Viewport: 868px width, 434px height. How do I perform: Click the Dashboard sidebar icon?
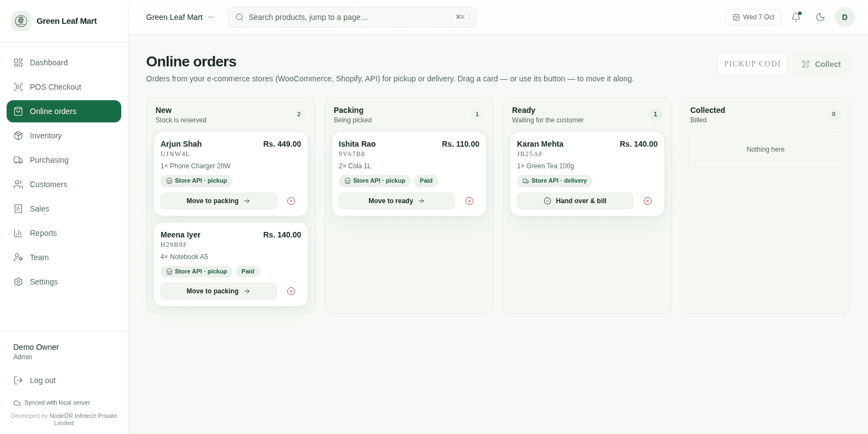[18, 63]
